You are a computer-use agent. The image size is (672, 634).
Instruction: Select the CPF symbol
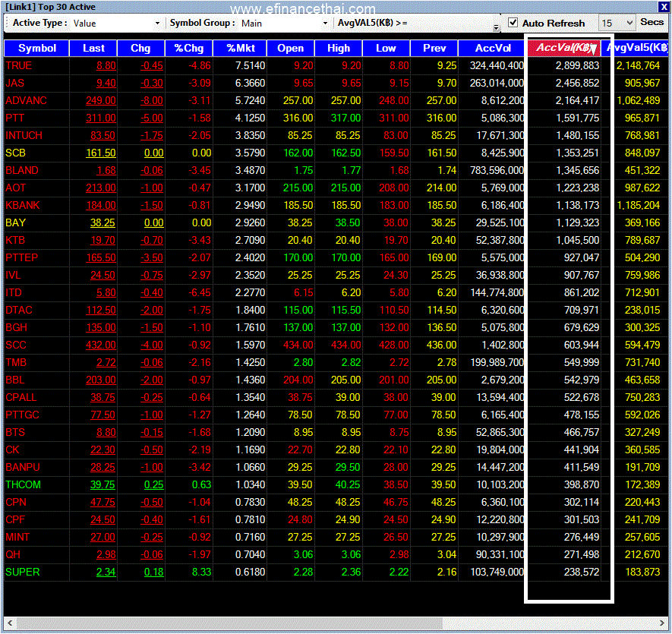[15, 520]
